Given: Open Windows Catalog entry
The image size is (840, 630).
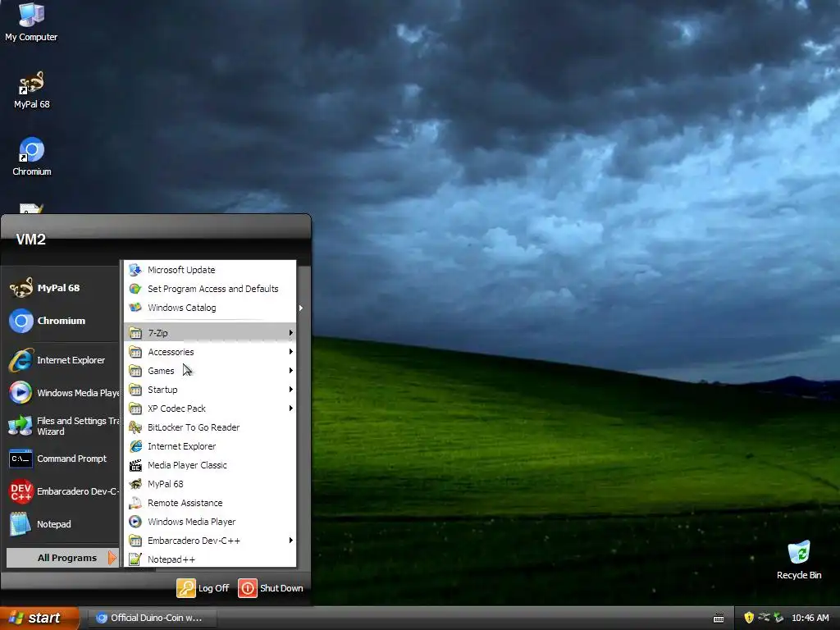Looking at the screenshot, I should [x=210, y=308].
